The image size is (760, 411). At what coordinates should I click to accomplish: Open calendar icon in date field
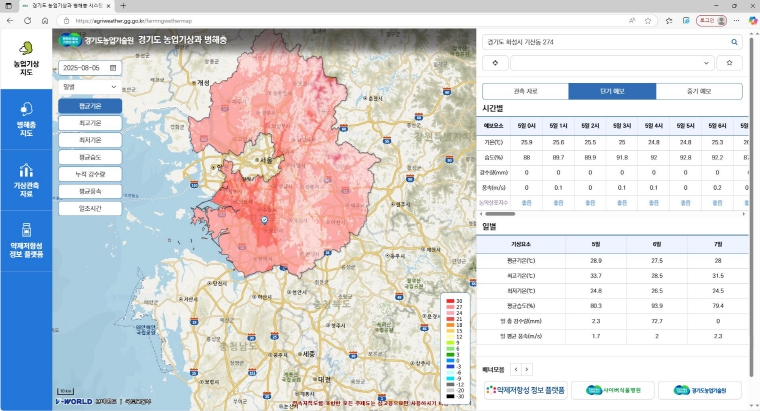(x=113, y=67)
